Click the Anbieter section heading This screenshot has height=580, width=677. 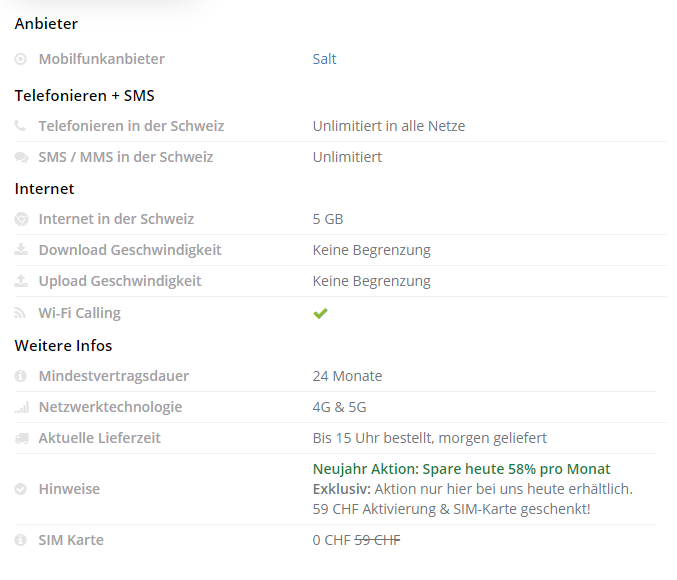46,24
